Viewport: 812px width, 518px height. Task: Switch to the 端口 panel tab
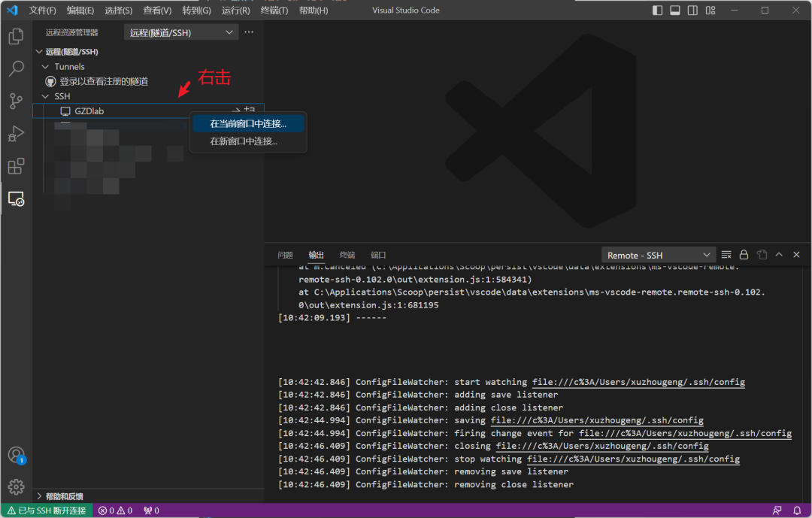tap(378, 255)
